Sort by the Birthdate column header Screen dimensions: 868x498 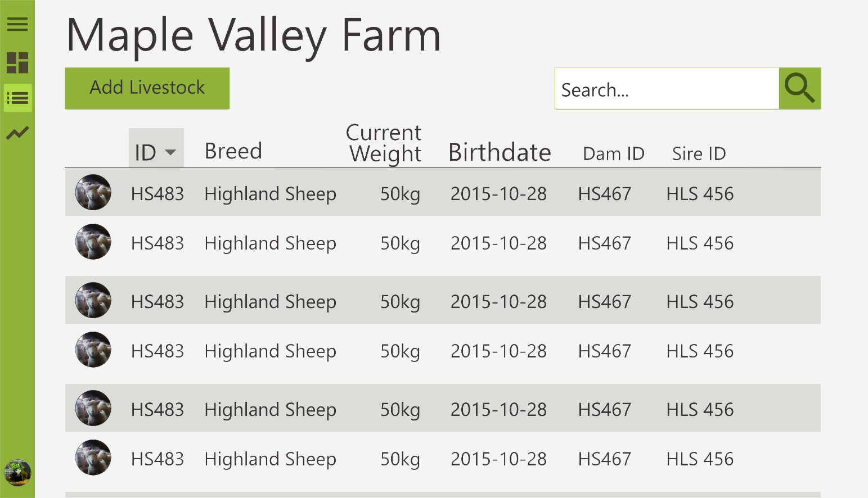click(x=500, y=153)
